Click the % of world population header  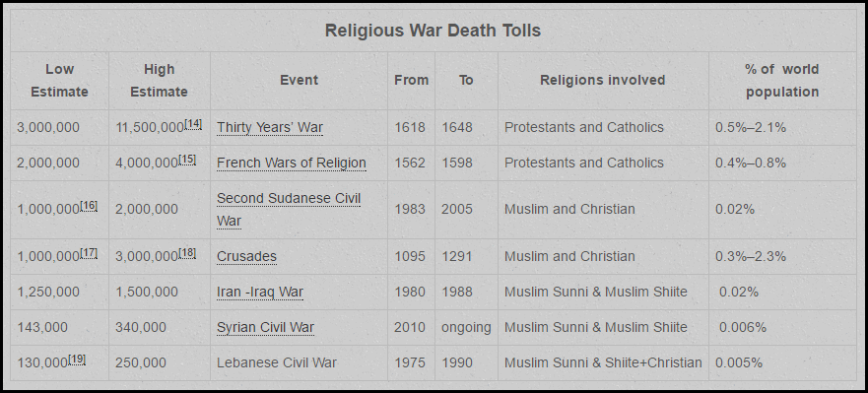782,80
